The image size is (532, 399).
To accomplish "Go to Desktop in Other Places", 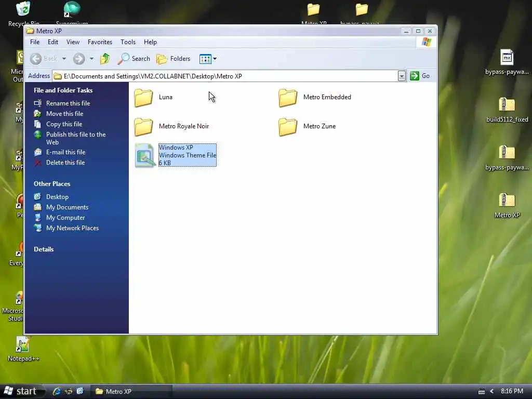I will (x=57, y=197).
